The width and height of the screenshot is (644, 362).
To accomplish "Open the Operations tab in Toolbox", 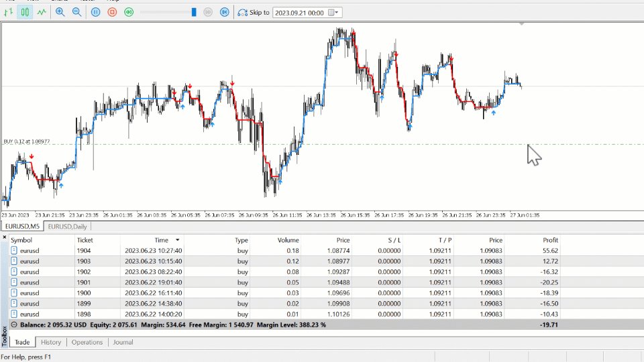I will click(x=87, y=342).
